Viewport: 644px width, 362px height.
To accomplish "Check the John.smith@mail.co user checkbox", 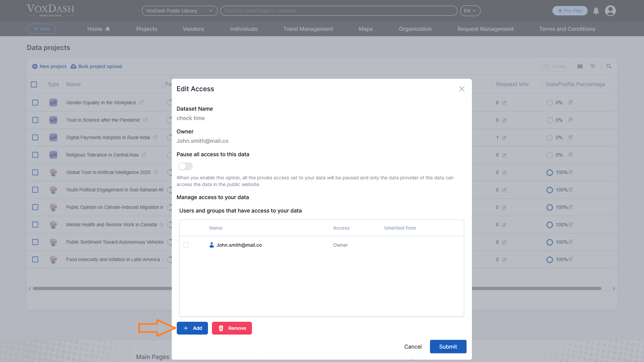I will point(186,245).
